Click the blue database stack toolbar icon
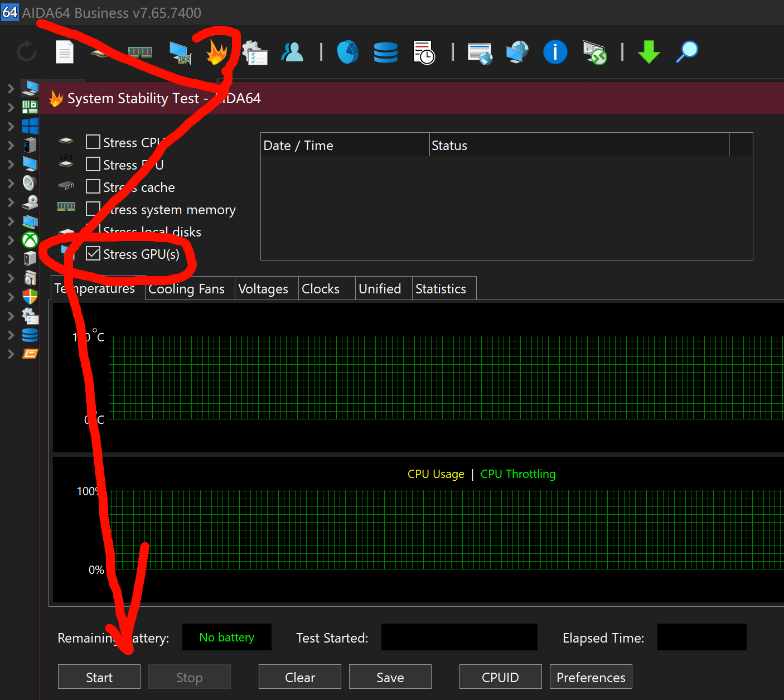The height and width of the screenshot is (700, 784). 385,52
